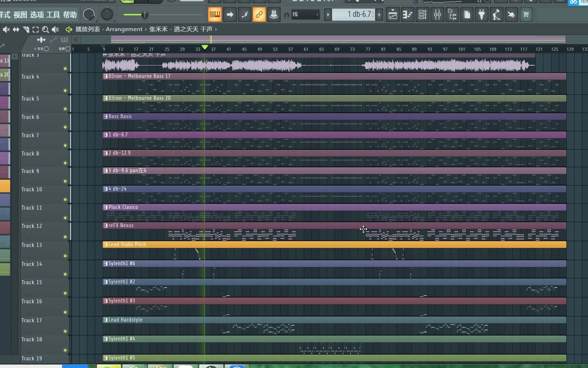Toggle the 拉伸 checkbox
The height and width of the screenshot is (368, 588).
pos(68,49)
